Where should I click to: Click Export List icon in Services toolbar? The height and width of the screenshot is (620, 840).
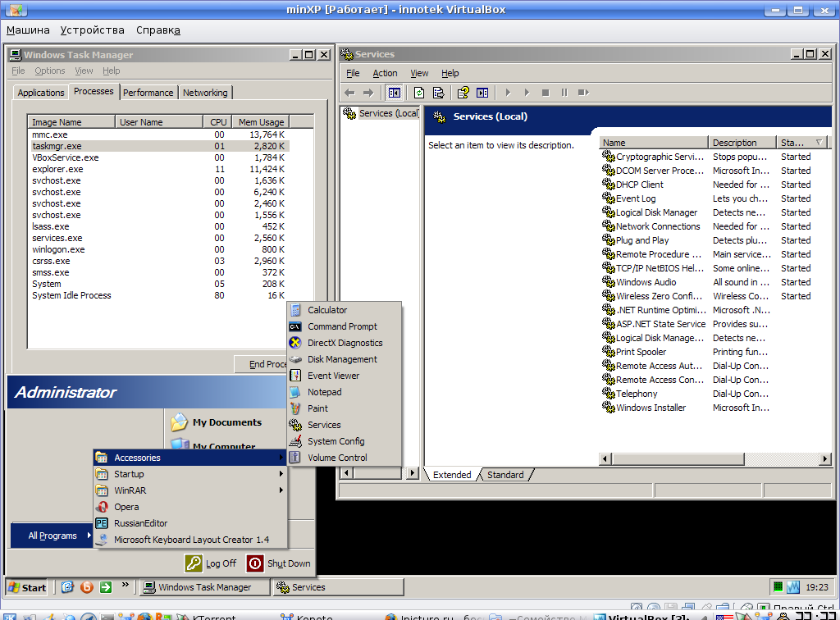(x=439, y=93)
